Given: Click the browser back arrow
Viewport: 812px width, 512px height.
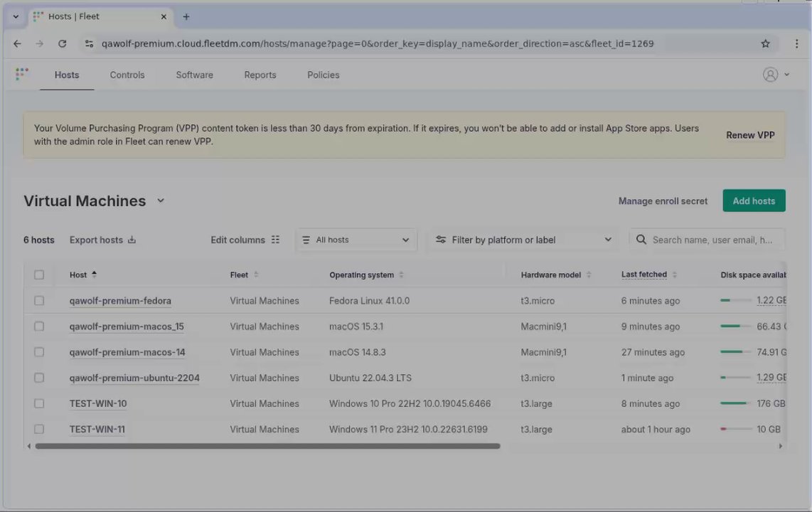Looking at the screenshot, I should (x=17, y=43).
